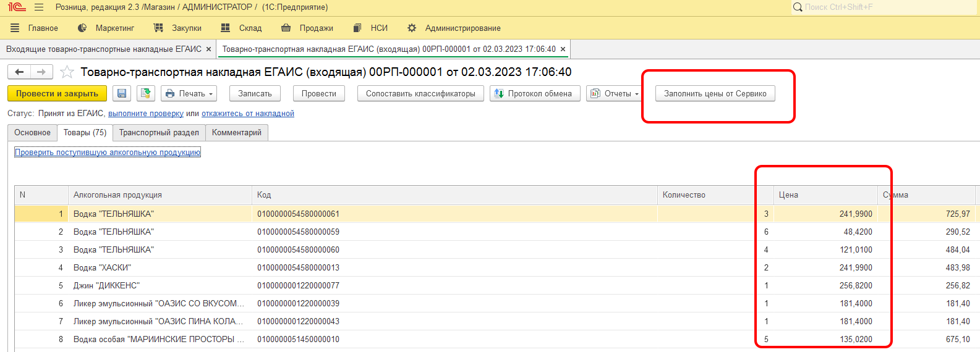
Task: Click code 0100000054580000060 cell
Action: pyautogui.click(x=454, y=249)
